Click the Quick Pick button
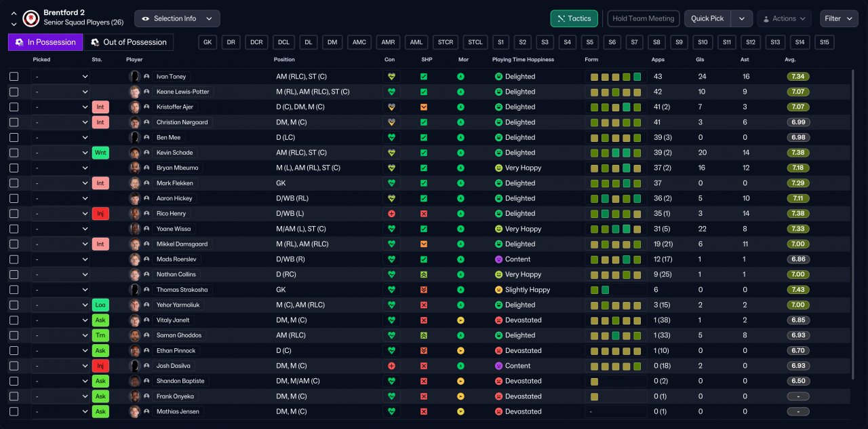 click(x=707, y=18)
